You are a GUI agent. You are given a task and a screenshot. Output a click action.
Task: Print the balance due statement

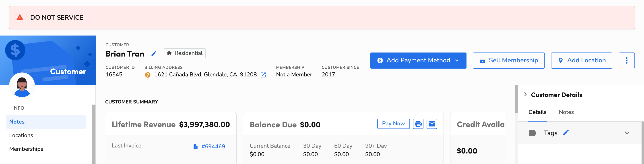[418, 124]
